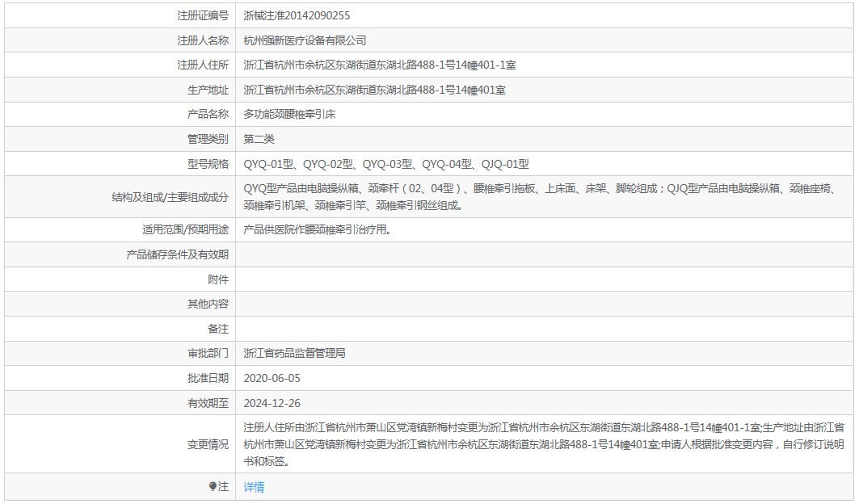The height and width of the screenshot is (504, 859).
Task: Open the 详情 link
Action: pyautogui.click(x=254, y=486)
